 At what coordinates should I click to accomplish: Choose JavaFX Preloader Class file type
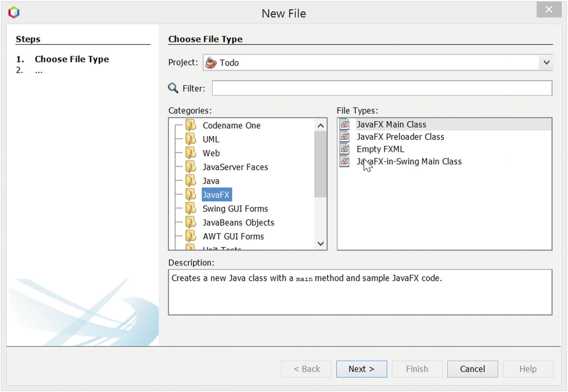tap(400, 137)
